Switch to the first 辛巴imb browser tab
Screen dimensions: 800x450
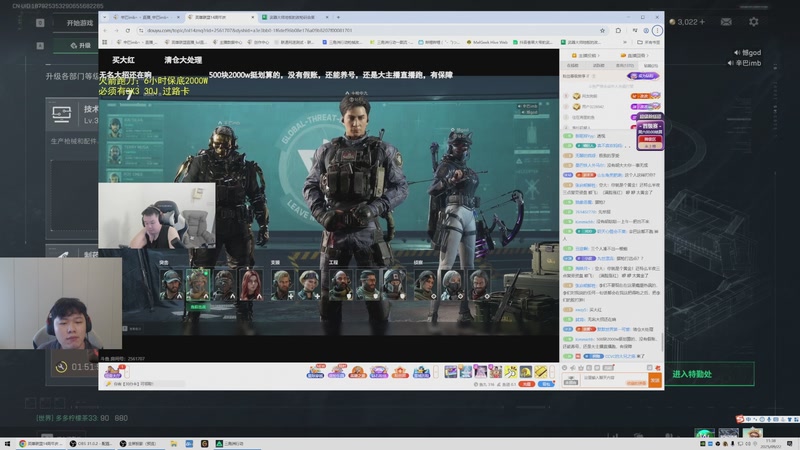coord(144,17)
